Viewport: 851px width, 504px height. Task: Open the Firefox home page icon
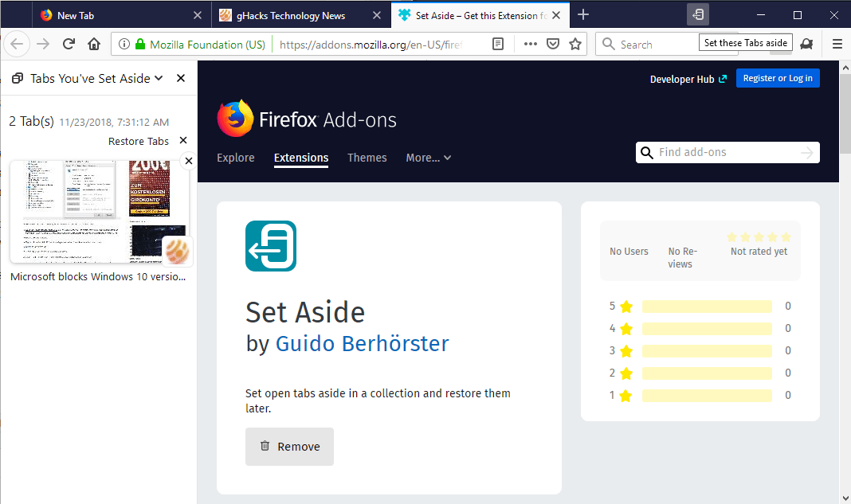pyautogui.click(x=94, y=44)
